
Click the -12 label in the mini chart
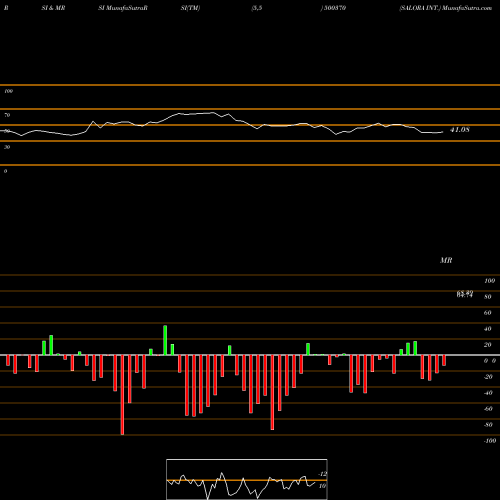[322, 474]
